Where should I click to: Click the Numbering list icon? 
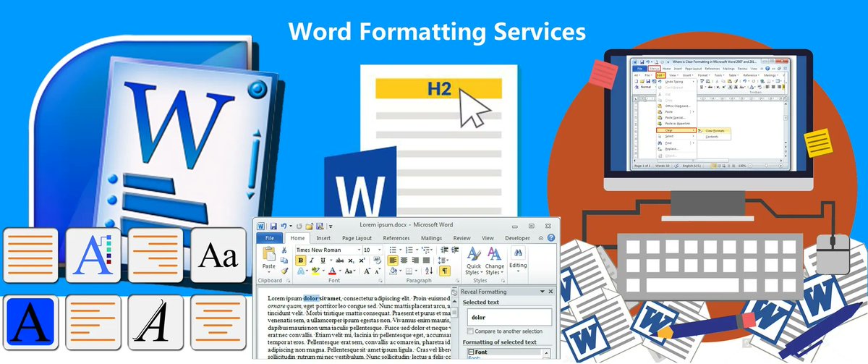click(409, 250)
